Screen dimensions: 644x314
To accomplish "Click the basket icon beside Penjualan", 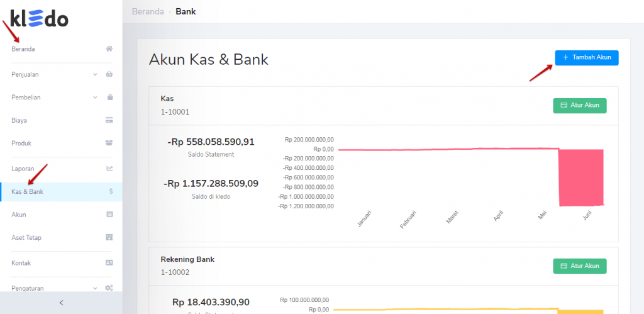I will pyautogui.click(x=109, y=74).
